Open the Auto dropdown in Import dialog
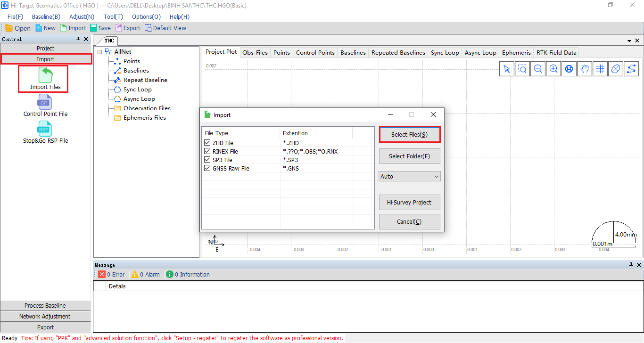This screenshot has width=644, height=343. point(409,176)
